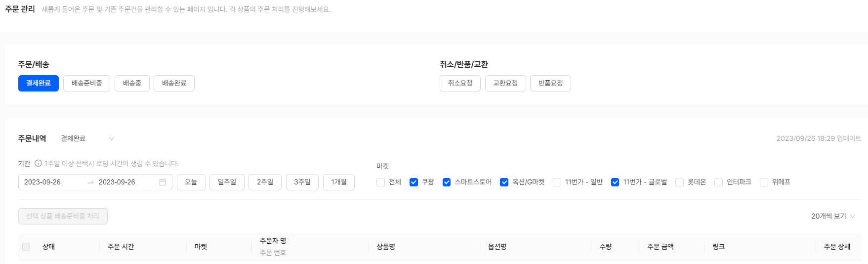Select the 배송준비중 status tab
Image resolution: width=868 pixels, height=264 pixels.
(86, 83)
